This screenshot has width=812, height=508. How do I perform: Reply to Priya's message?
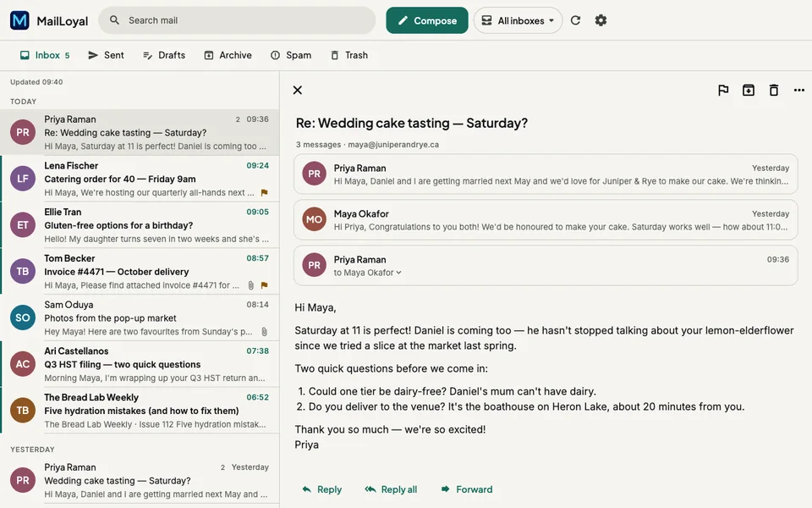322,489
